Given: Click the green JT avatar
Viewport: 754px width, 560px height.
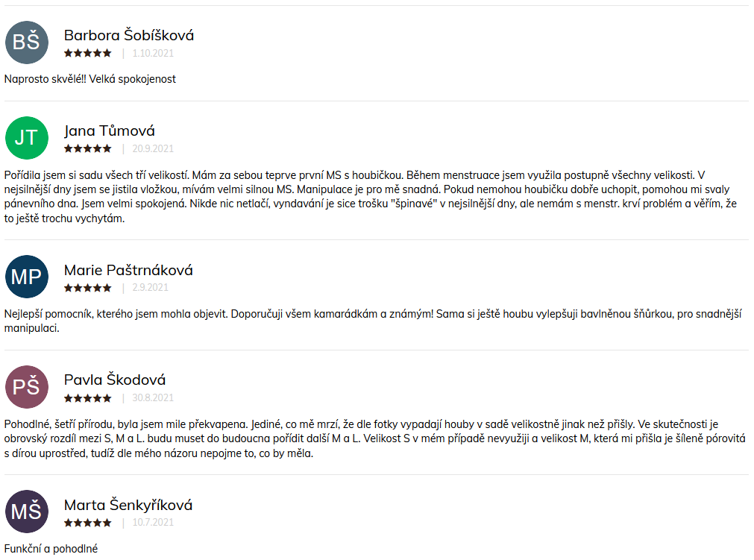Looking at the screenshot, I should pos(27,138).
